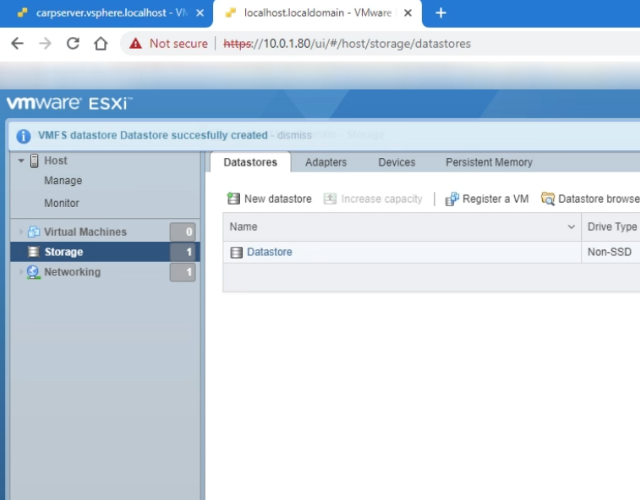Select Host in navigator

pos(56,161)
